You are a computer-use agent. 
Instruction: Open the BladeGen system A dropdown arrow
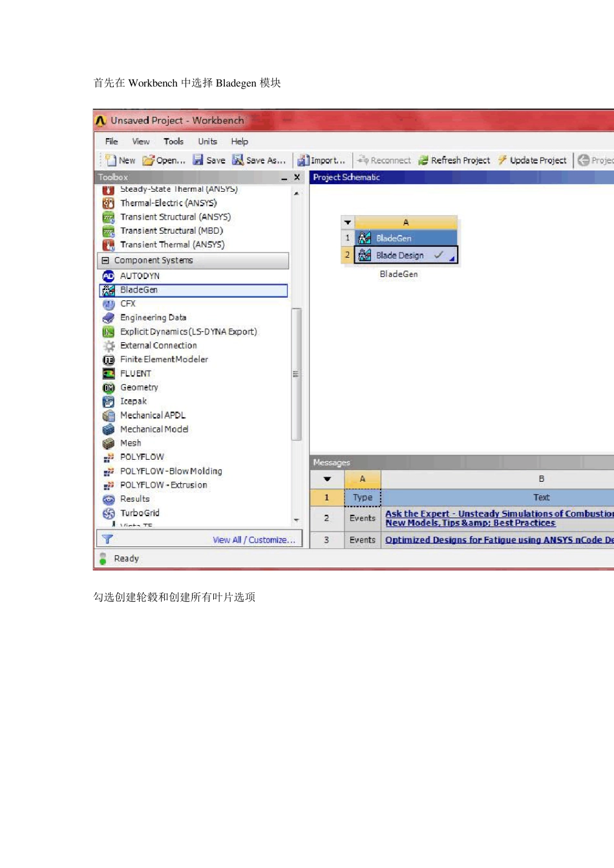348,222
